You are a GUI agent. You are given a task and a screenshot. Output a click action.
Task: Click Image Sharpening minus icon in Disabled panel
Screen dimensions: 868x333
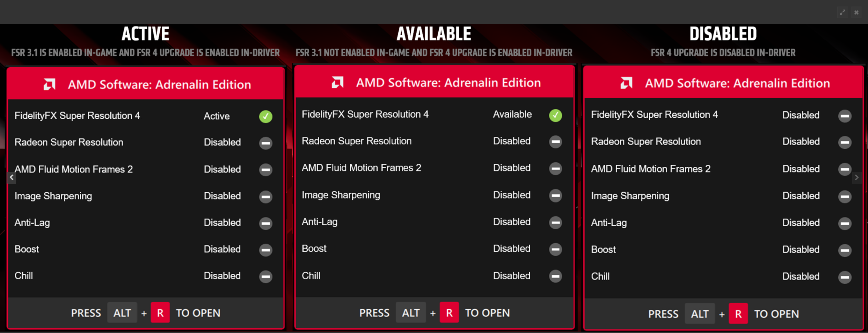845,196
